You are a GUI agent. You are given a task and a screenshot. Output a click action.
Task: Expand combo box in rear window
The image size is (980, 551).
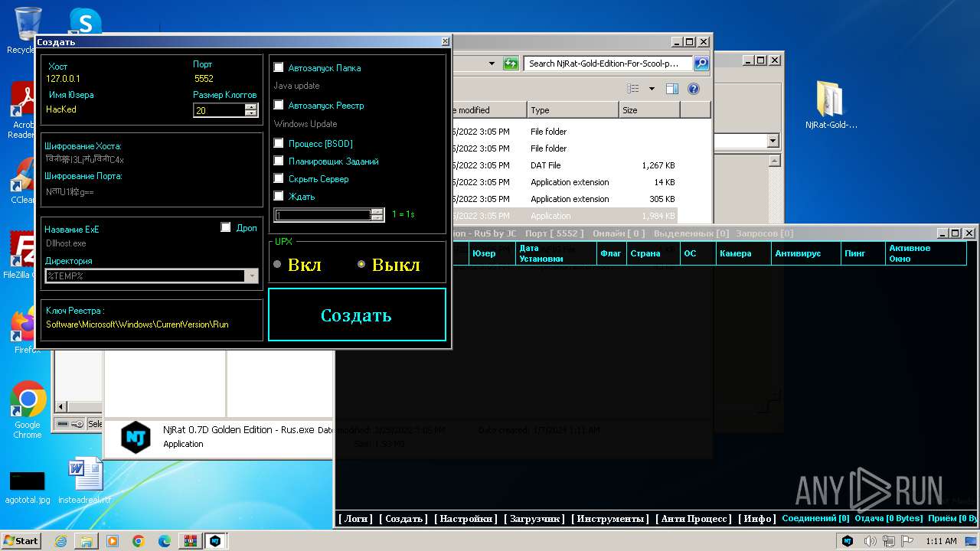[x=773, y=141]
